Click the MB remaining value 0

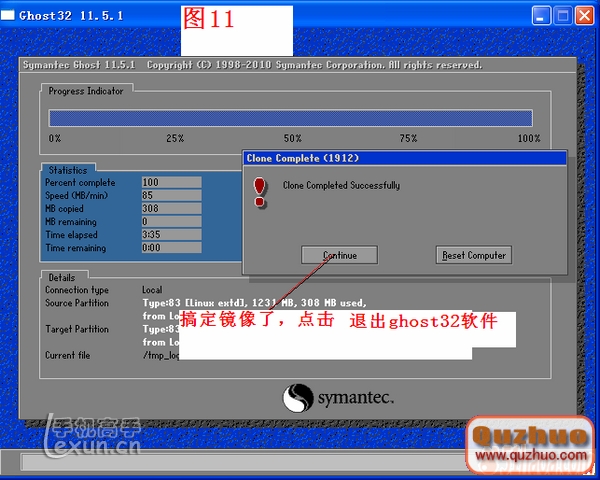tap(171, 221)
